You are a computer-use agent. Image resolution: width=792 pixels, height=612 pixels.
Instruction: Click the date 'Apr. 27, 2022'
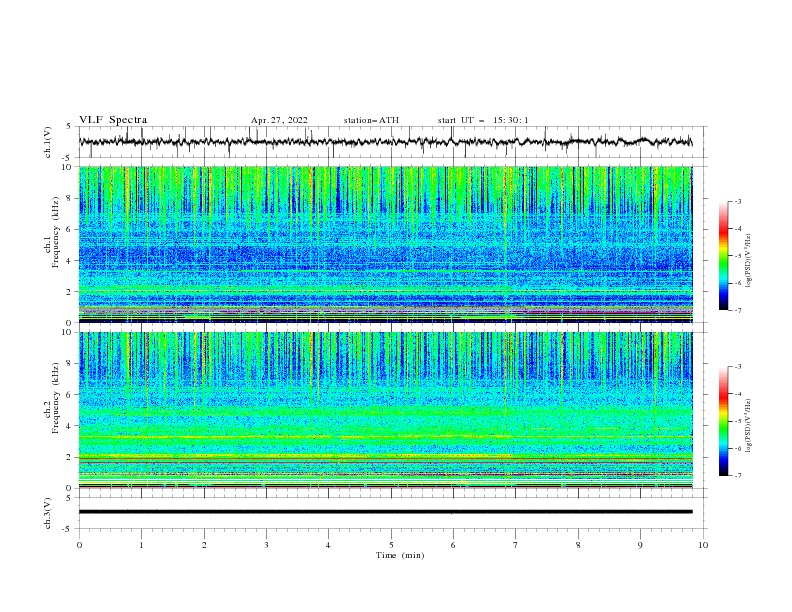point(279,120)
